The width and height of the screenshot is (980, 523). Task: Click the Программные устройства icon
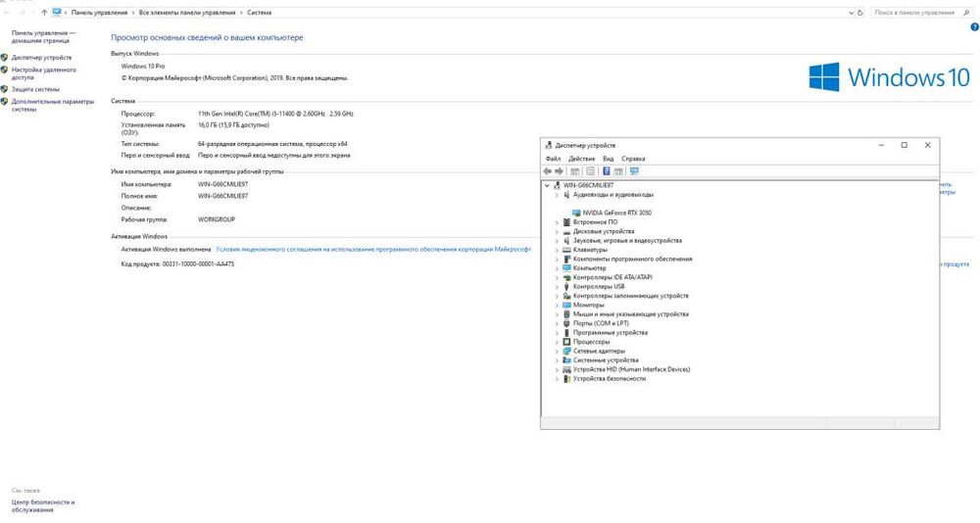click(x=566, y=333)
